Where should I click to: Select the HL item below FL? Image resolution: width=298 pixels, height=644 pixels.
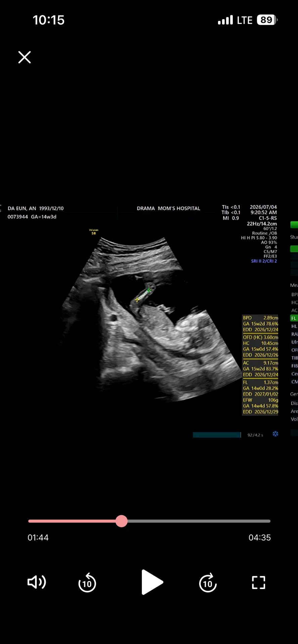294,326
